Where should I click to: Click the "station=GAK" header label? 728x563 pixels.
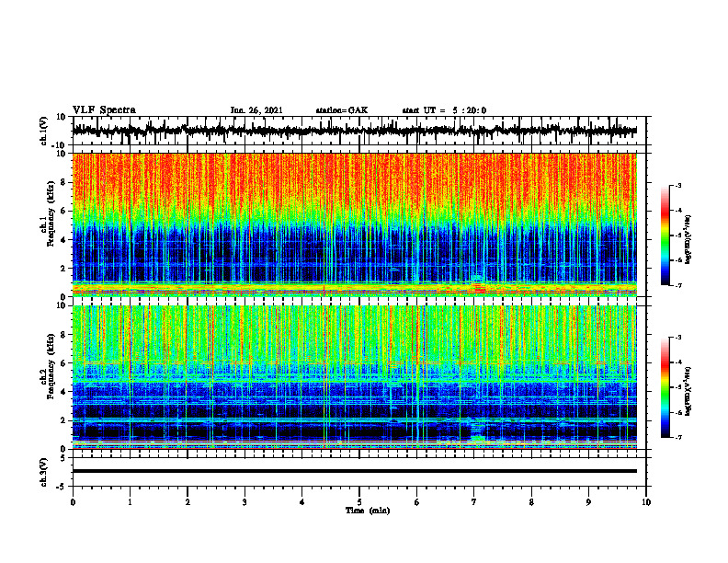tap(342, 110)
